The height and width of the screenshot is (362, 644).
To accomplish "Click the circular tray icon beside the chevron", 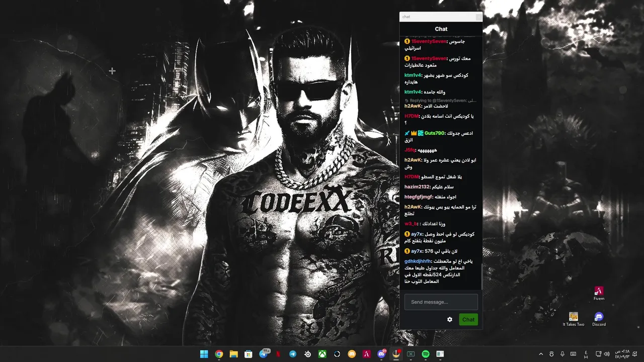I will tap(551, 354).
